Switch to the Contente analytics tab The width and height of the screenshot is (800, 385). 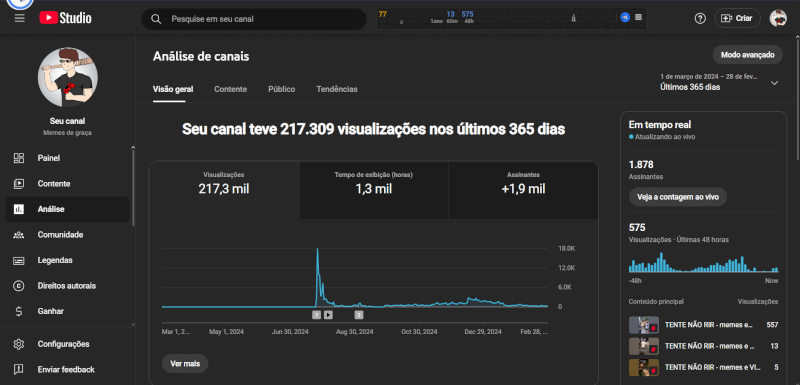pyautogui.click(x=231, y=89)
